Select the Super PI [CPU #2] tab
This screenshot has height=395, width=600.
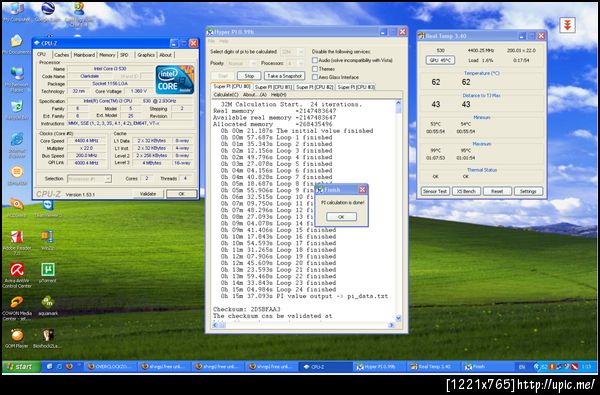coord(315,87)
